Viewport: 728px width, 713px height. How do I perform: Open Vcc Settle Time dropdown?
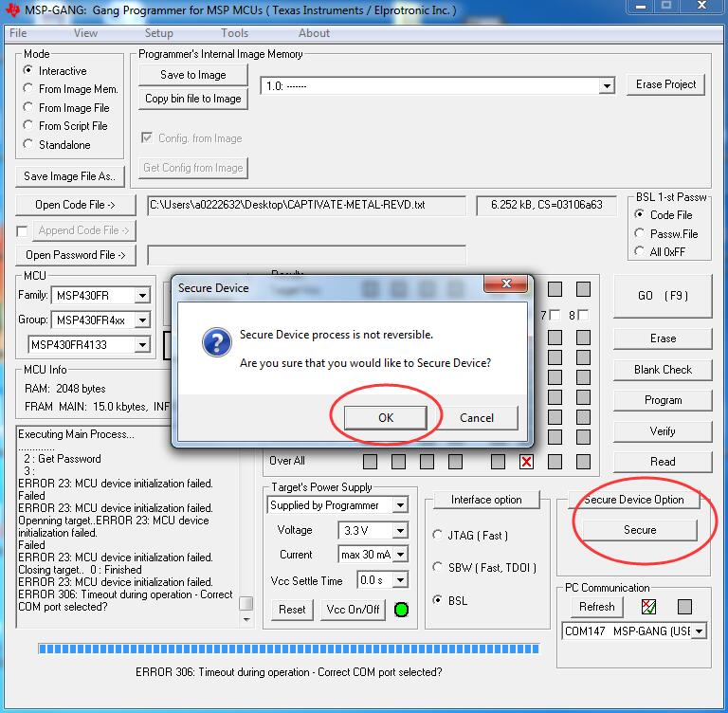(400, 579)
